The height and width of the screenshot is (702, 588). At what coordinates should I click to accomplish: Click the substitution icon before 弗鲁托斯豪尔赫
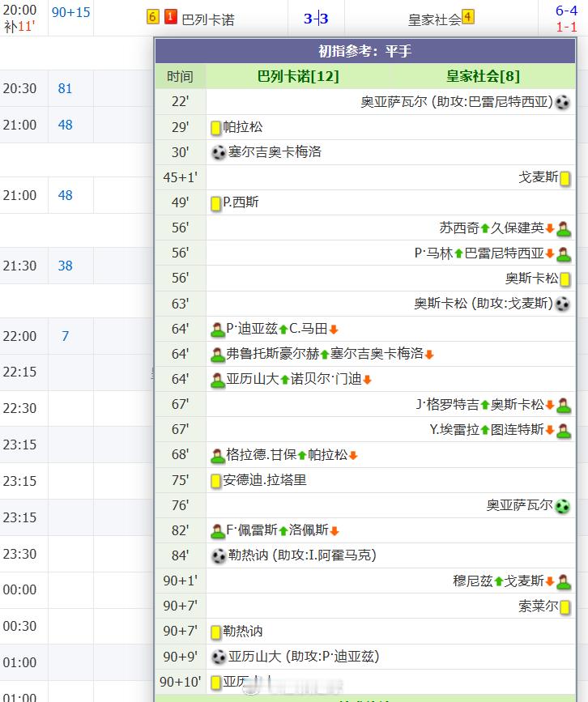coord(218,355)
